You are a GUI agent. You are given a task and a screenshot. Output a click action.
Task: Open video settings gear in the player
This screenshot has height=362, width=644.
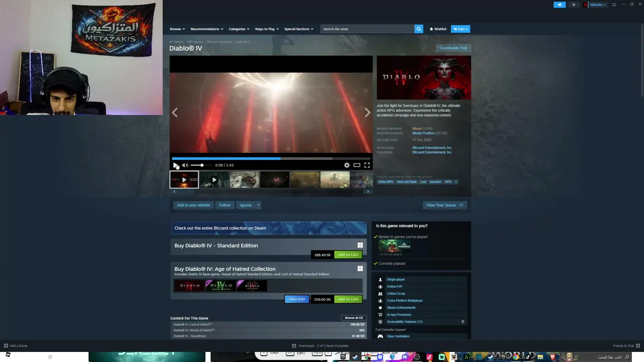point(347,165)
